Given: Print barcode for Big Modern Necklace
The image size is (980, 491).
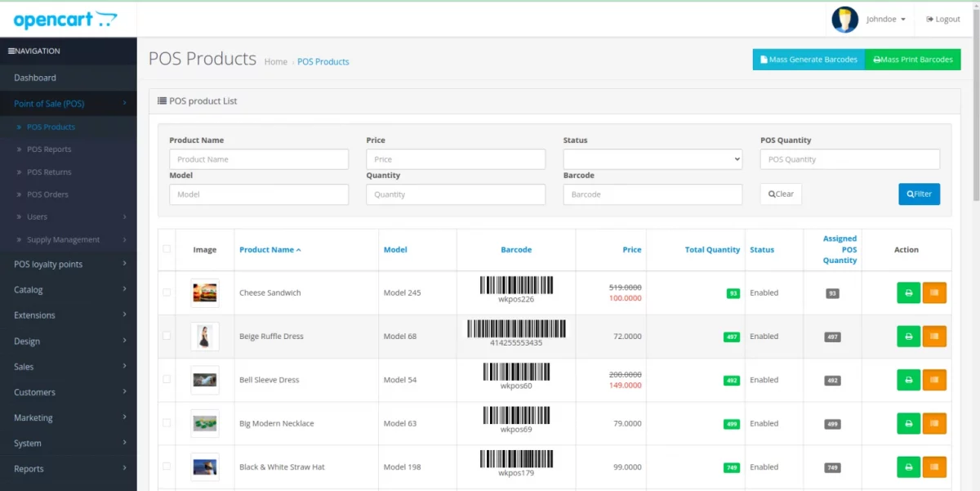Looking at the screenshot, I should click(908, 423).
